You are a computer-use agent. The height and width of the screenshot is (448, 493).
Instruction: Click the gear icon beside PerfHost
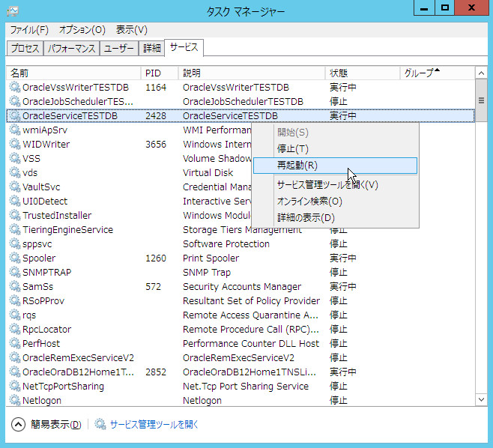[15, 343]
